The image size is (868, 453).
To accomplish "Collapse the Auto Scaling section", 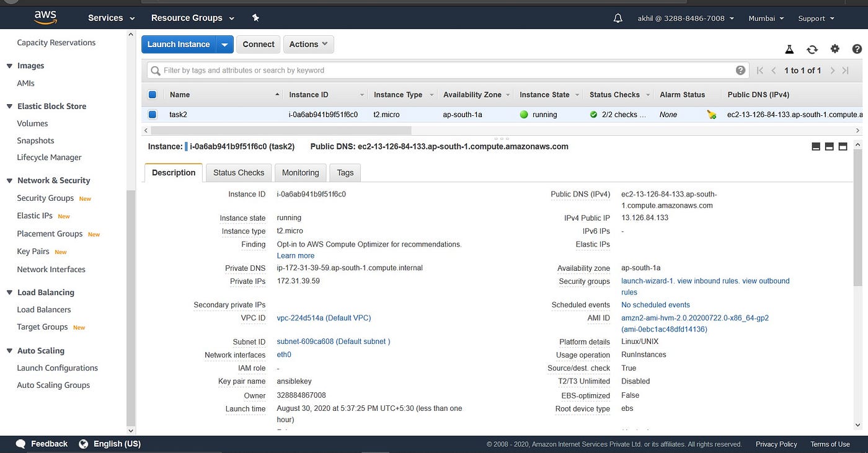I will click(x=9, y=351).
